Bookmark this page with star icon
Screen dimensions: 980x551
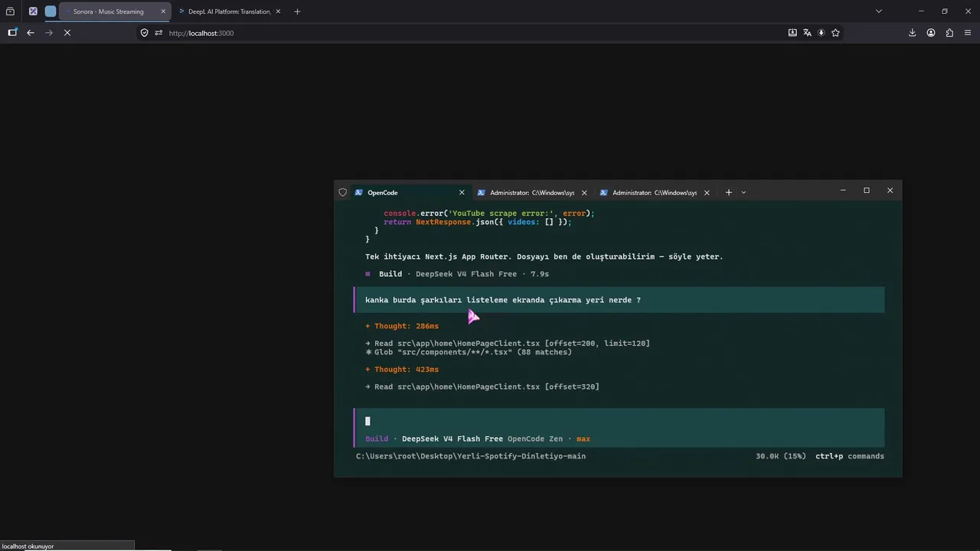click(835, 33)
